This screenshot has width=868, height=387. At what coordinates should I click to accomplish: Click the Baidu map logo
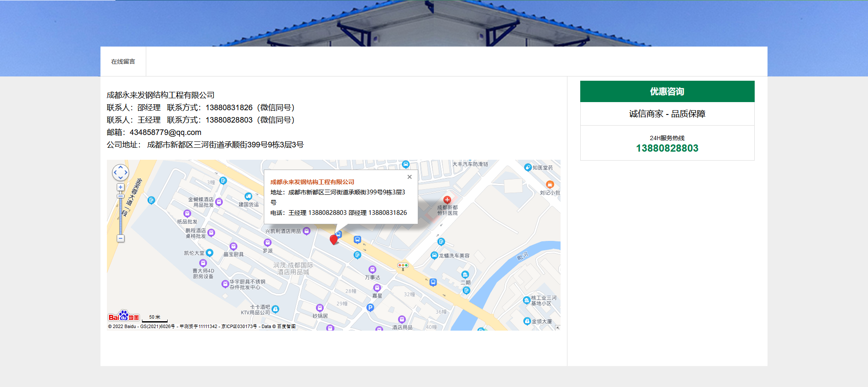(x=124, y=316)
